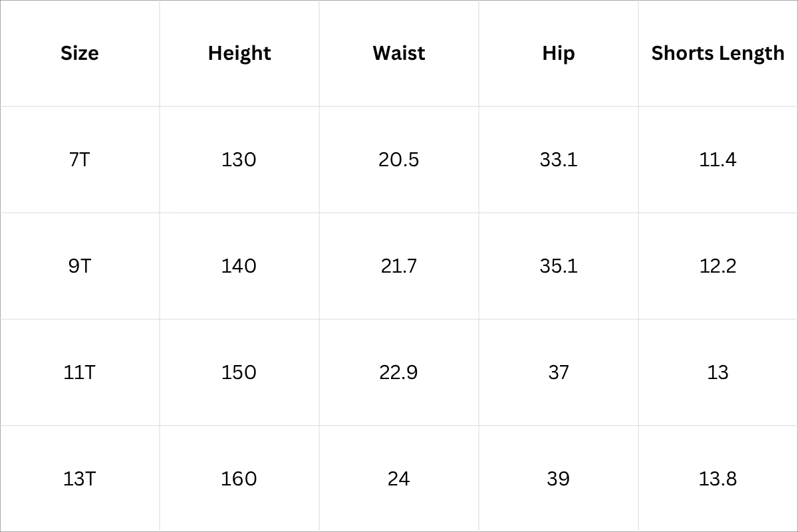Click the shorts length value 13.8
Screen dimensions: 798x532
click(x=718, y=479)
